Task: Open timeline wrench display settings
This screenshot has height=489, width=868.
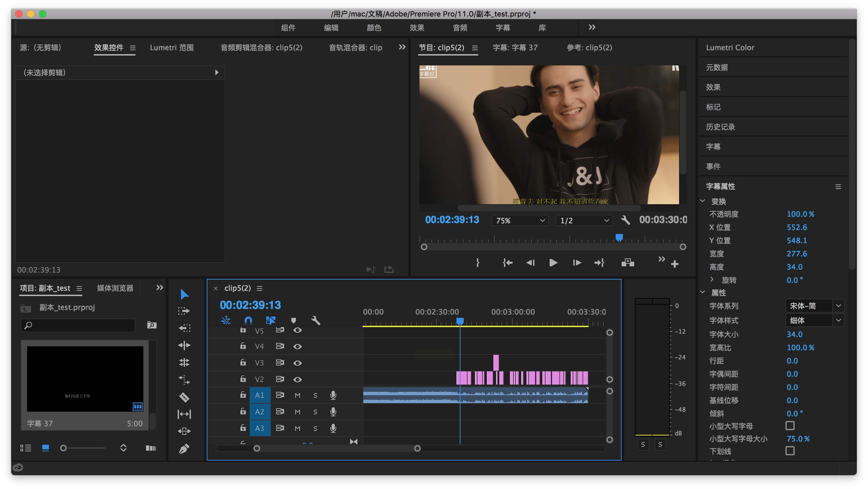Action: [315, 320]
